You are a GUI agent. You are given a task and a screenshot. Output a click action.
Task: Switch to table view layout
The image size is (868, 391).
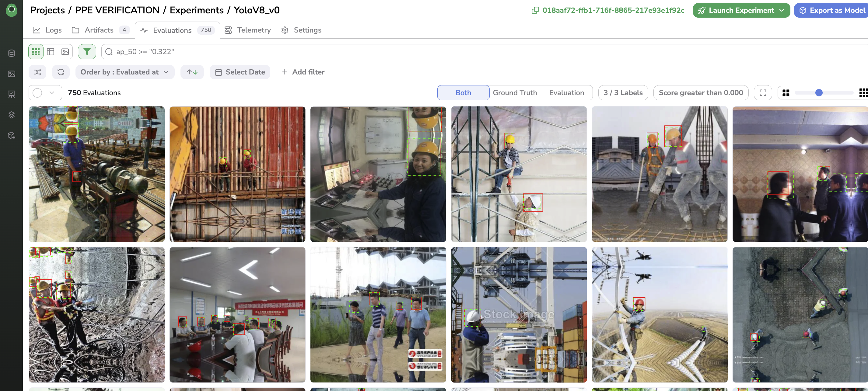click(51, 52)
